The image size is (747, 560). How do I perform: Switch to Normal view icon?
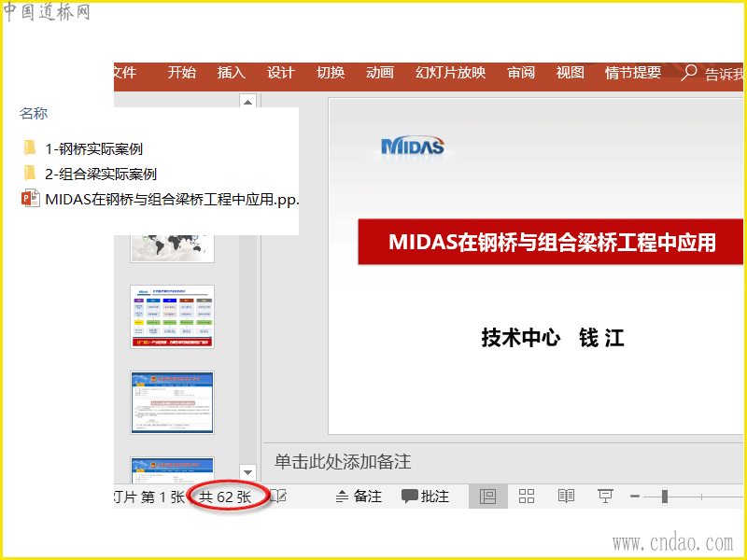pyautogui.click(x=487, y=497)
